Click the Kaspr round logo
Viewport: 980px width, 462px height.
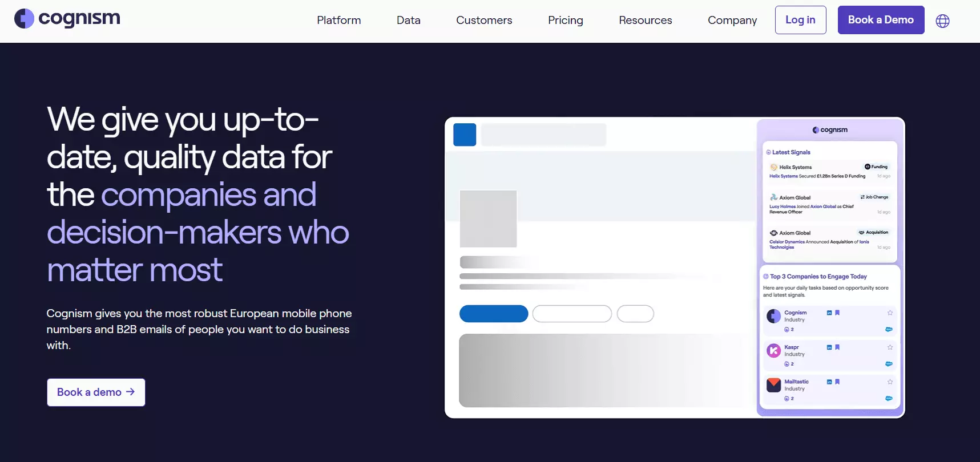click(773, 350)
